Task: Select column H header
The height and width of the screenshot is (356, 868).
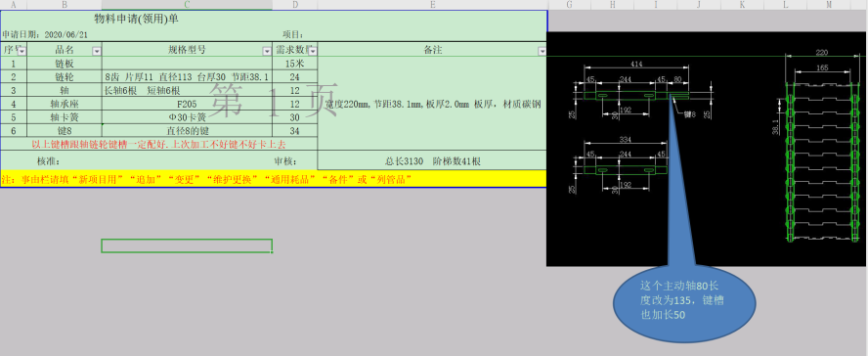Action: click(612, 5)
